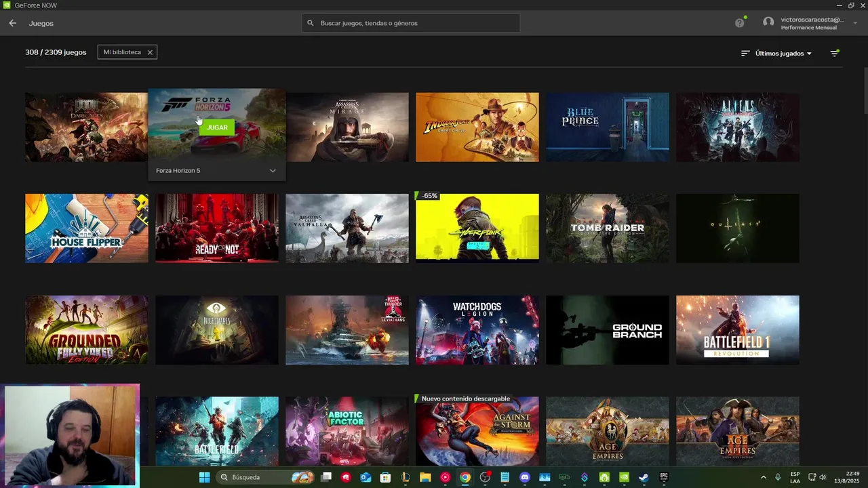Open the Windows Start menu

204,477
